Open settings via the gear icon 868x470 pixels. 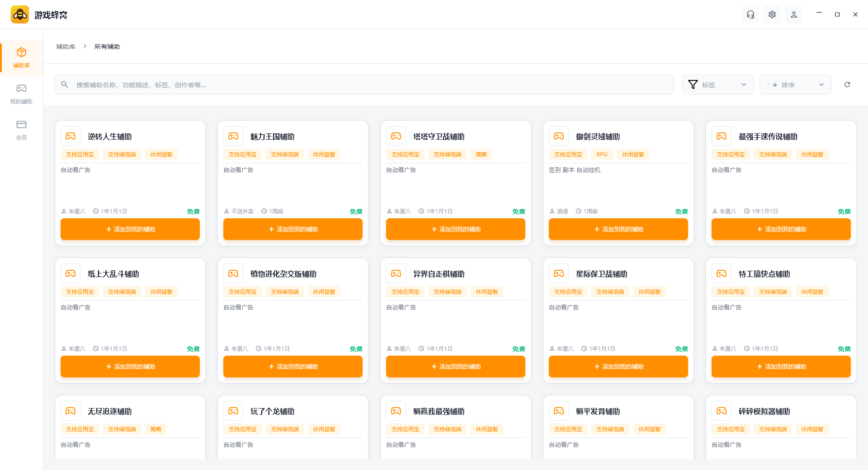coord(772,14)
